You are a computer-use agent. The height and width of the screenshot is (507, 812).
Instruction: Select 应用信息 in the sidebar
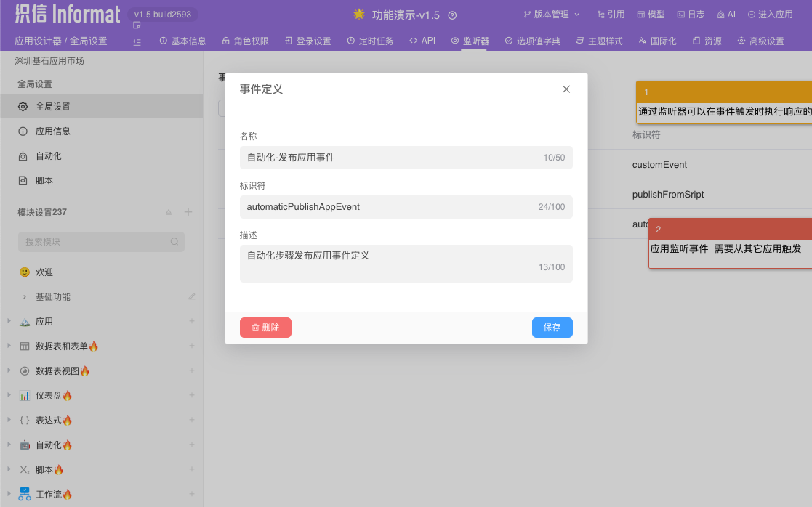coord(53,131)
